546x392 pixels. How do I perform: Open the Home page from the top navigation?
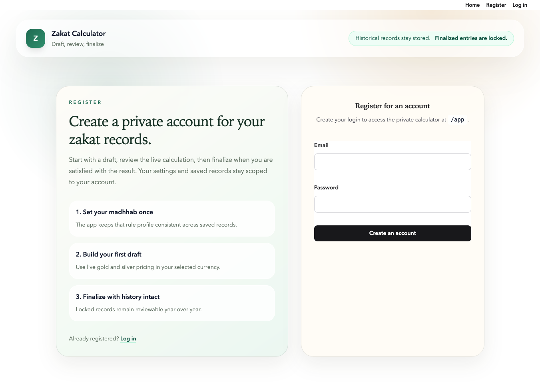click(472, 5)
